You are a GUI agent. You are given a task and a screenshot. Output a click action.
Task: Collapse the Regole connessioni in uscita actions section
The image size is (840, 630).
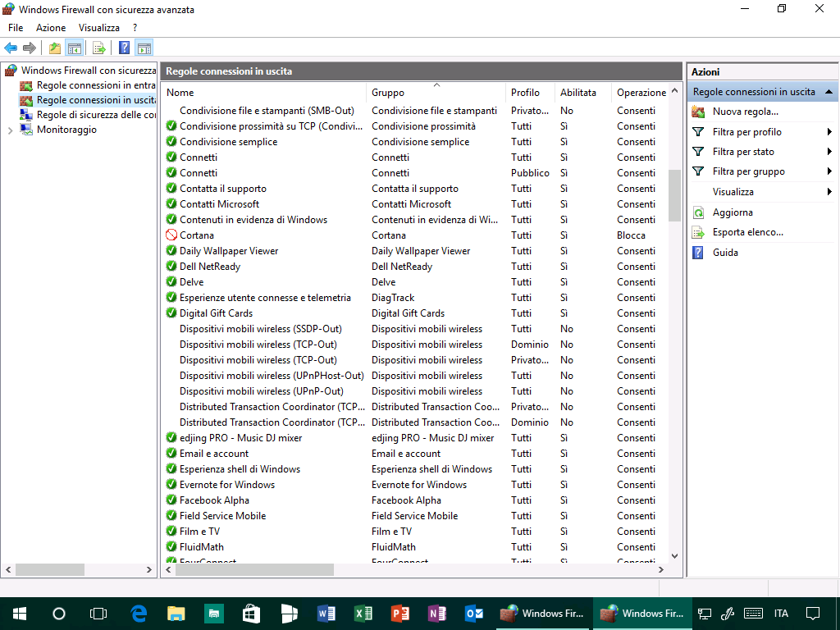point(829,92)
